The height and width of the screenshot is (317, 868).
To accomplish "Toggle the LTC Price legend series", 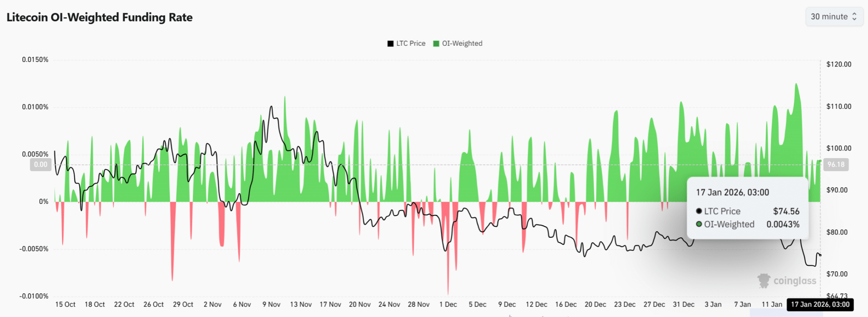I will 411,44.
